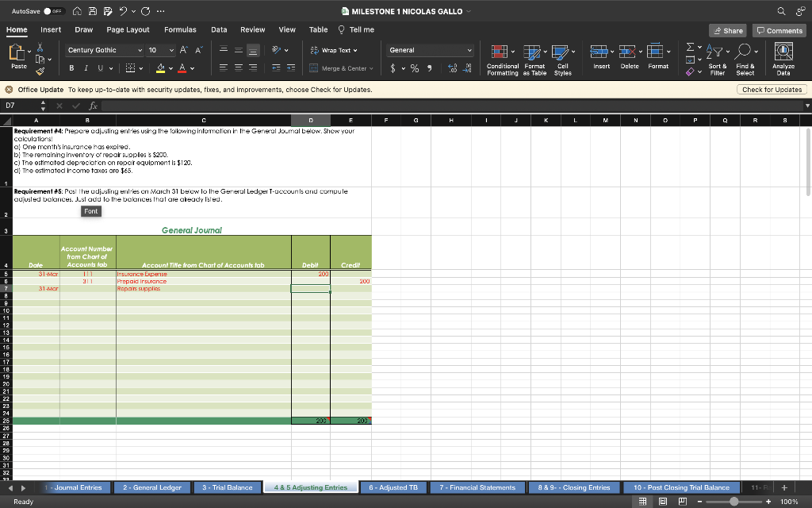Viewport: 812px width, 508px height.
Task: Open the Insert ribbon tab
Action: point(51,29)
